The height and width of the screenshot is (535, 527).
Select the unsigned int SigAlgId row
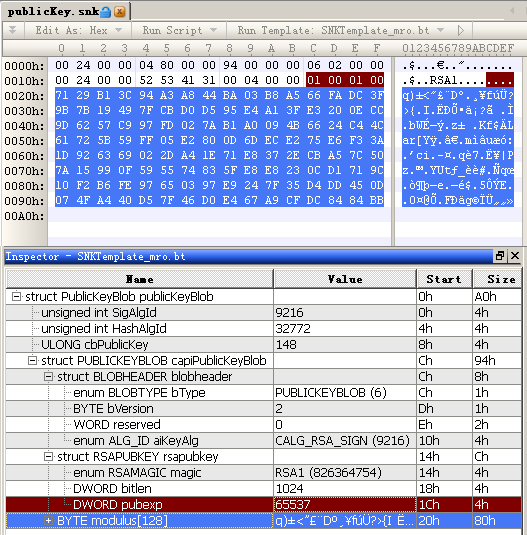click(263, 313)
